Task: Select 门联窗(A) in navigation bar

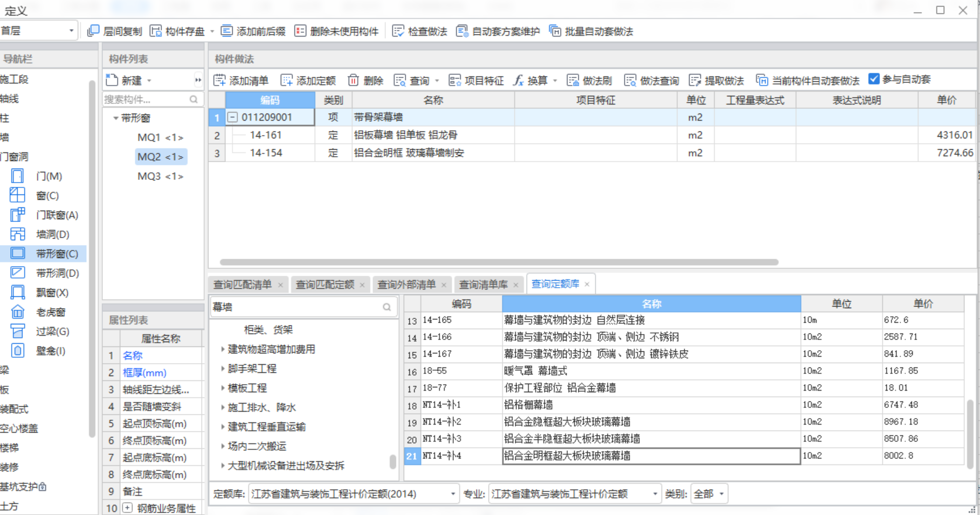Action: [43, 215]
